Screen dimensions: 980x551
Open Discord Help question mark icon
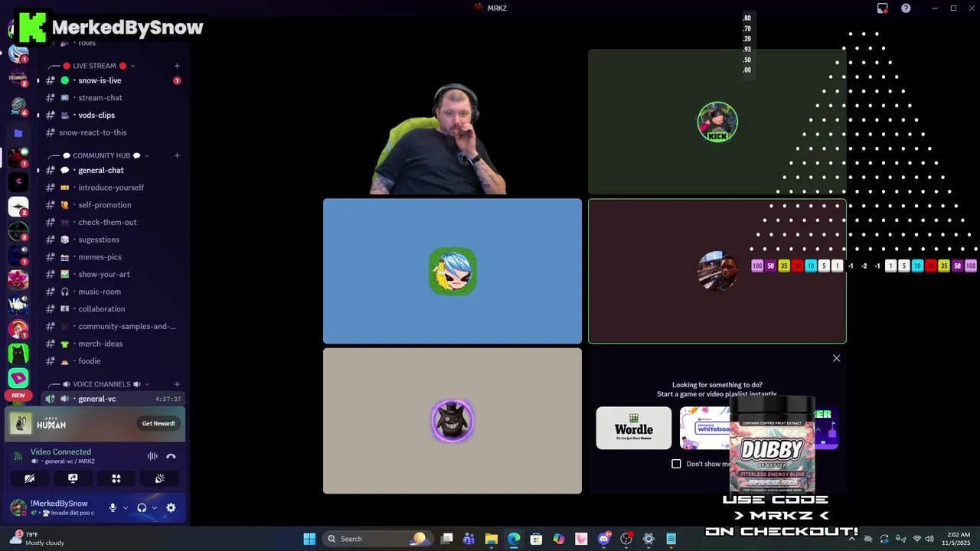[906, 8]
